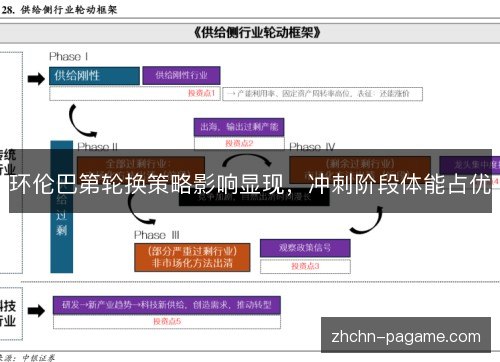Select the 'Phase III' label
Image resolution: width=500 pixels, height=362 pixels.
pos(157,235)
